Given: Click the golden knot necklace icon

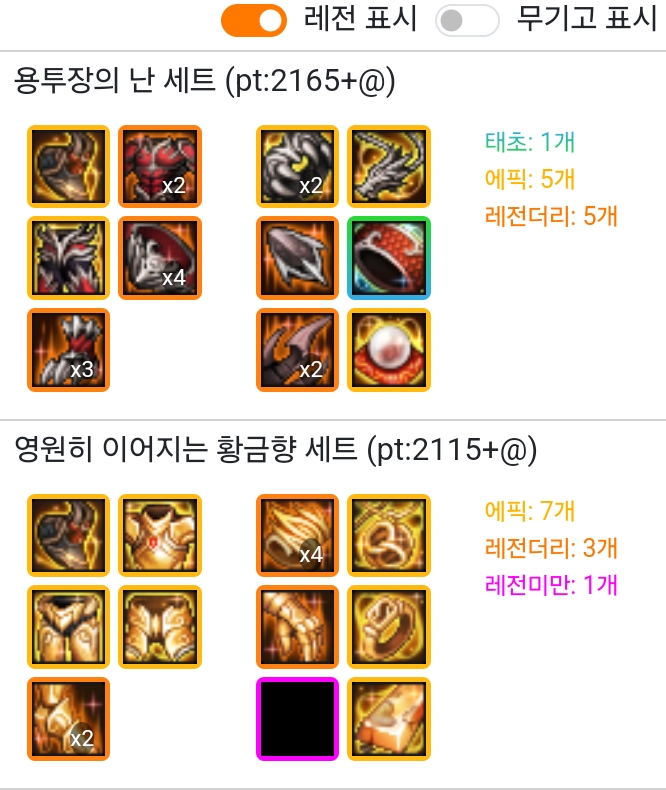Looking at the screenshot, I should click(389, 535).
